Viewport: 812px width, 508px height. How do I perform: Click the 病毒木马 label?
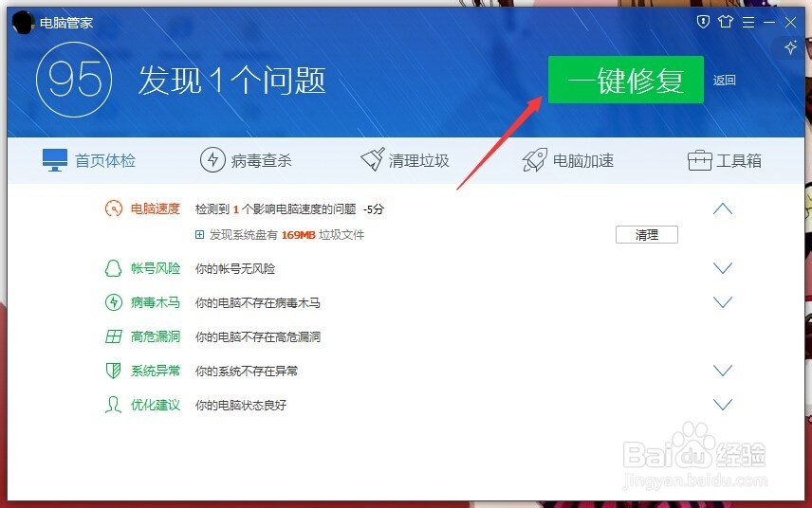(x=155, y=302)
